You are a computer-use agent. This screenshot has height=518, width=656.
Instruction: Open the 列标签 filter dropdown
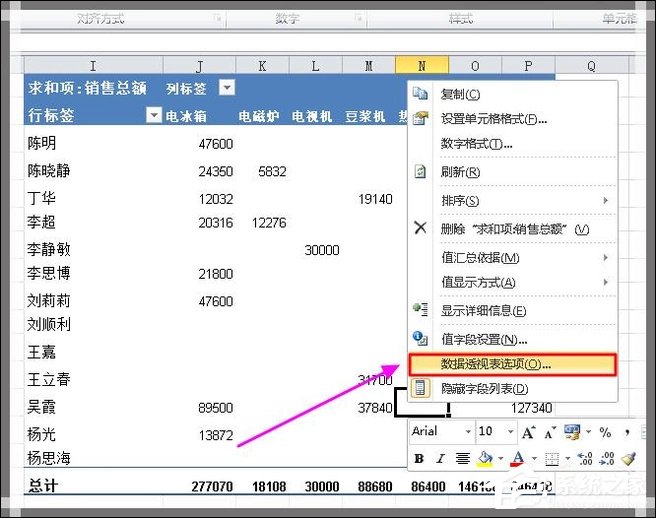pos(227,88)
